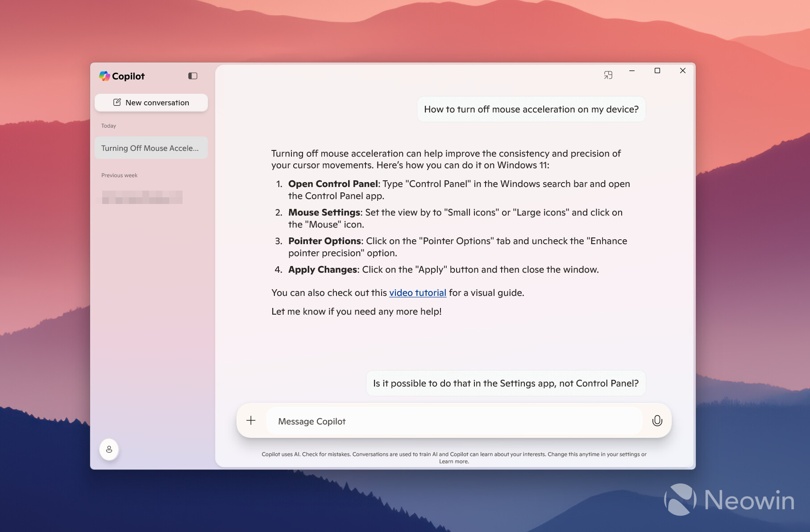Focus the Message Copilot input field
This screenshot has height=532, width=810.
point(454,421)
